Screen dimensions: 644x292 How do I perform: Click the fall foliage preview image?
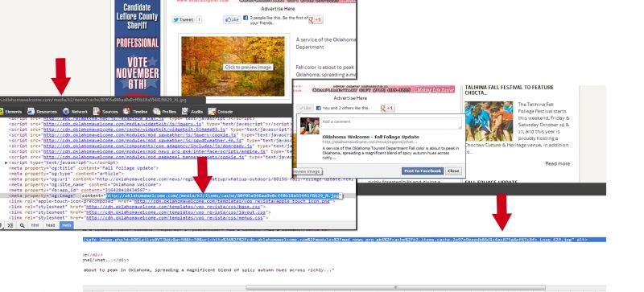coord(233,67)
